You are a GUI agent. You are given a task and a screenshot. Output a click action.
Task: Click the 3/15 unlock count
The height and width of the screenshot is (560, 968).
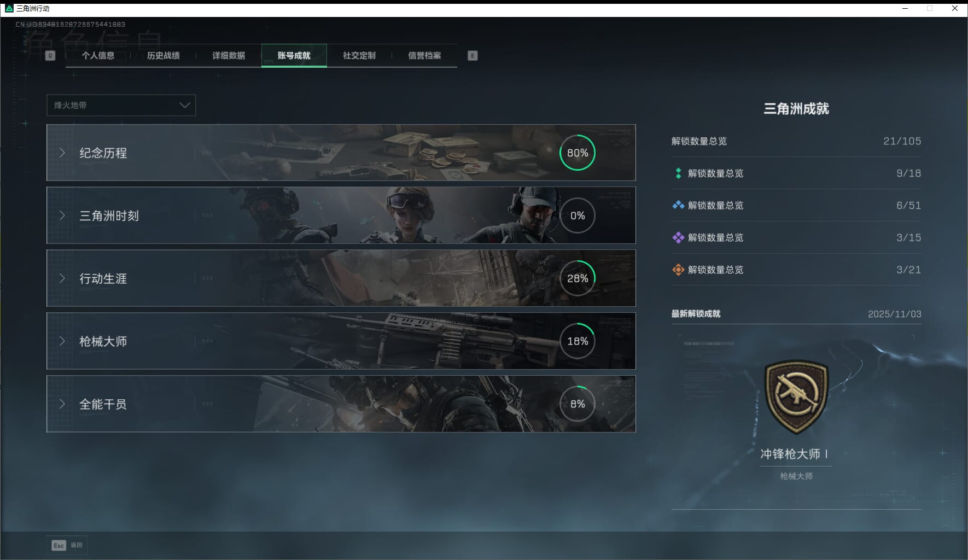click(908, 238)
